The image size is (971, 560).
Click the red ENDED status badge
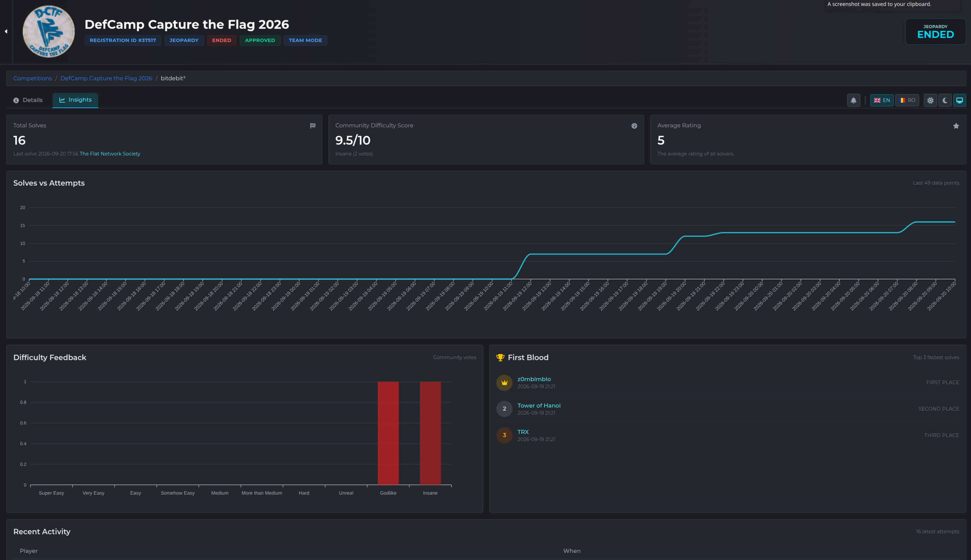[222, 40]
